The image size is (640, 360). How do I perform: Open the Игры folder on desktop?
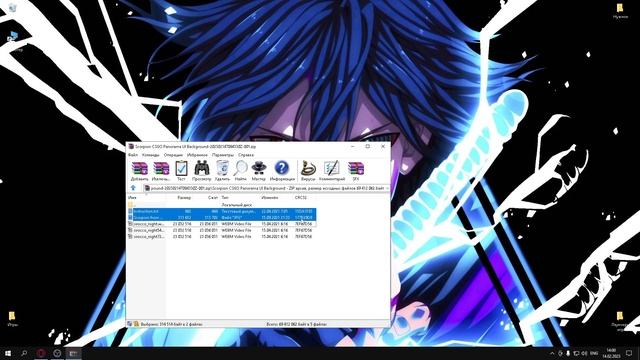pyautogui.click(x=12, y=318)
